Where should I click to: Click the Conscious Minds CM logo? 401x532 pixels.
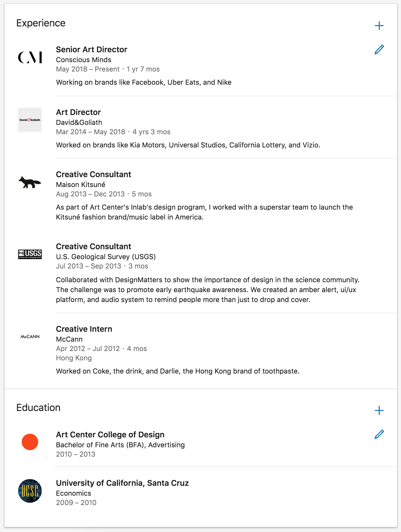point(30,57)
